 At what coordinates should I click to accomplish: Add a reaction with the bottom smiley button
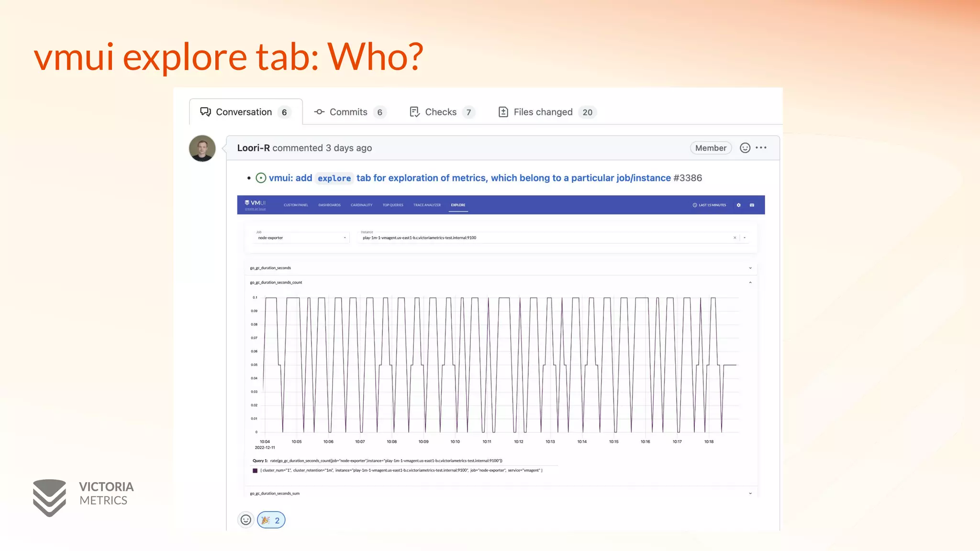point(246,520)
